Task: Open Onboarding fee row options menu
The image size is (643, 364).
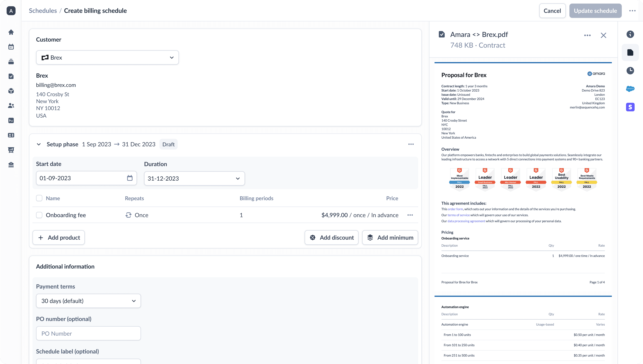Action: click(x=410, y=215)
